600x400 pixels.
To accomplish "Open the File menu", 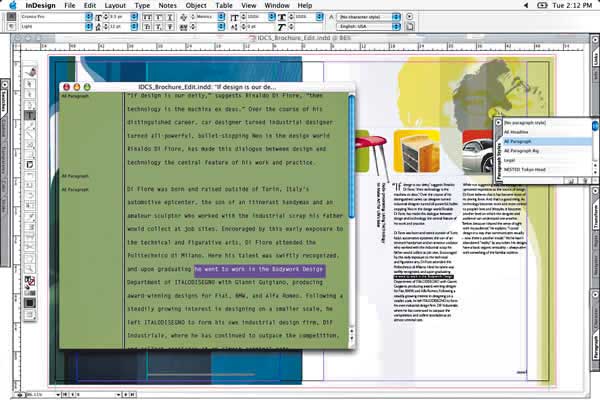I will [70, 5].
